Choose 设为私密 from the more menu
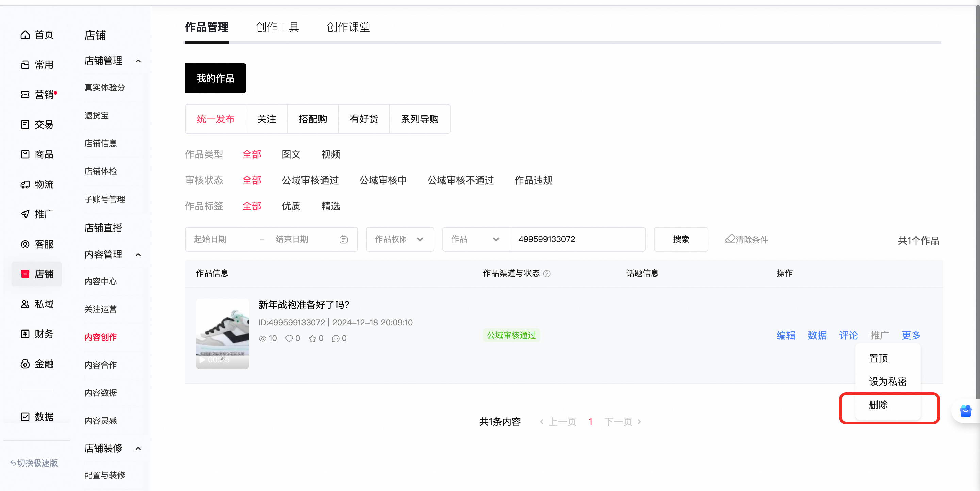The image size is (980, 491). [888, 382]
